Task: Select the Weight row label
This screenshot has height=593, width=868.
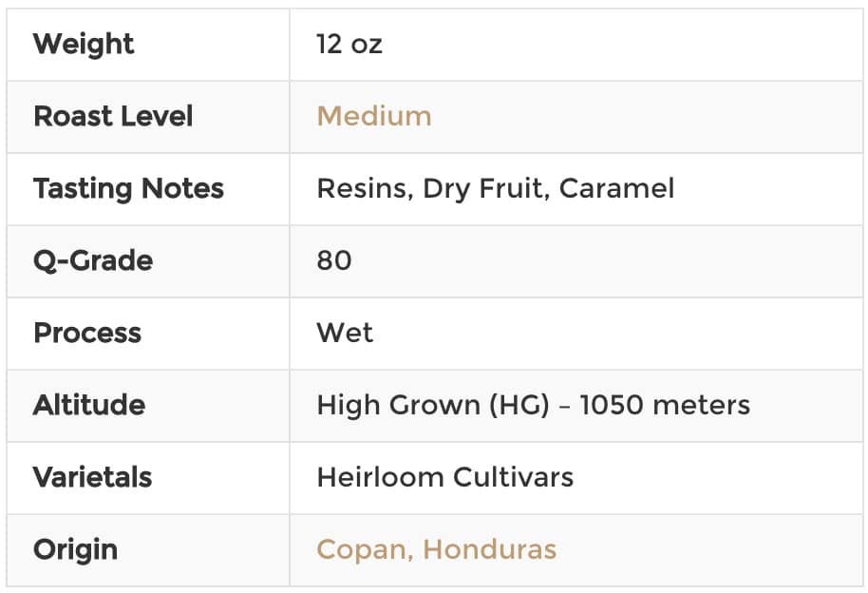Action: pos(84,45)
